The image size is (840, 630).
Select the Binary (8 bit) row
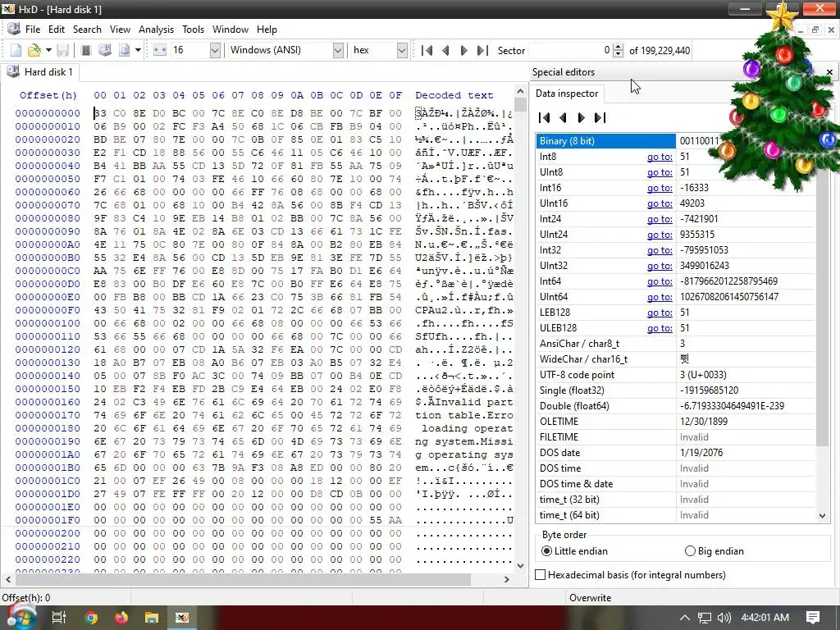pyautogui.click(x=676, y=141)
